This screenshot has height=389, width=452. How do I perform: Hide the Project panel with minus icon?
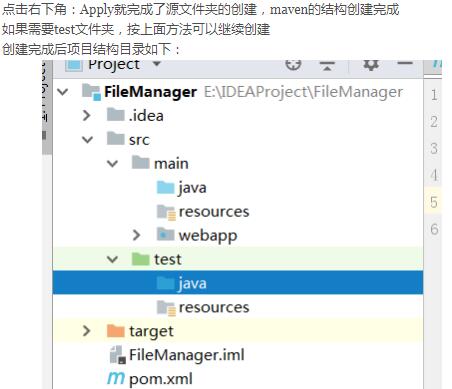405,63
